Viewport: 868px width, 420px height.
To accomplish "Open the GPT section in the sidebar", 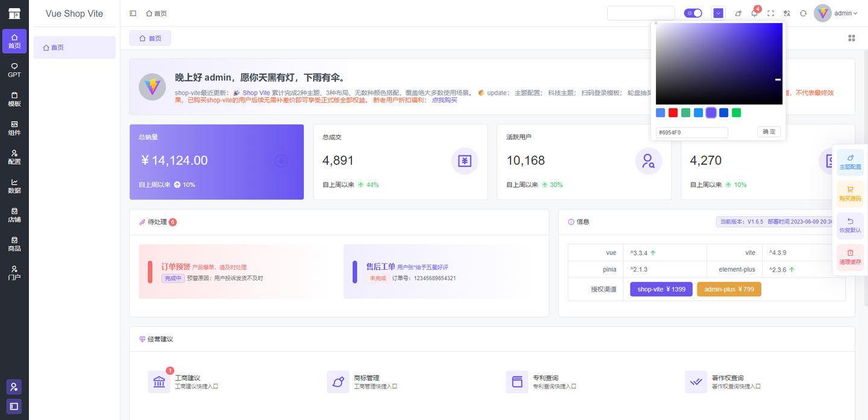I will click(14, 70).
